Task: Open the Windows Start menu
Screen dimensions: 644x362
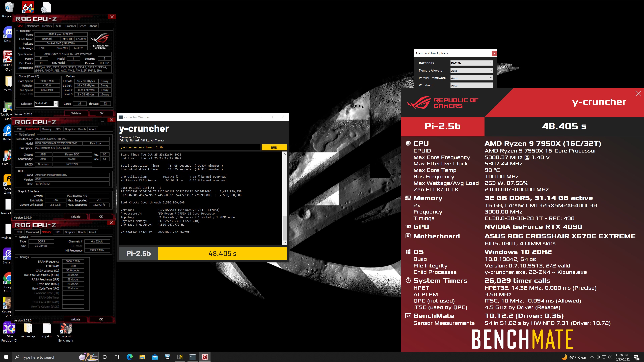Action: 6,357
